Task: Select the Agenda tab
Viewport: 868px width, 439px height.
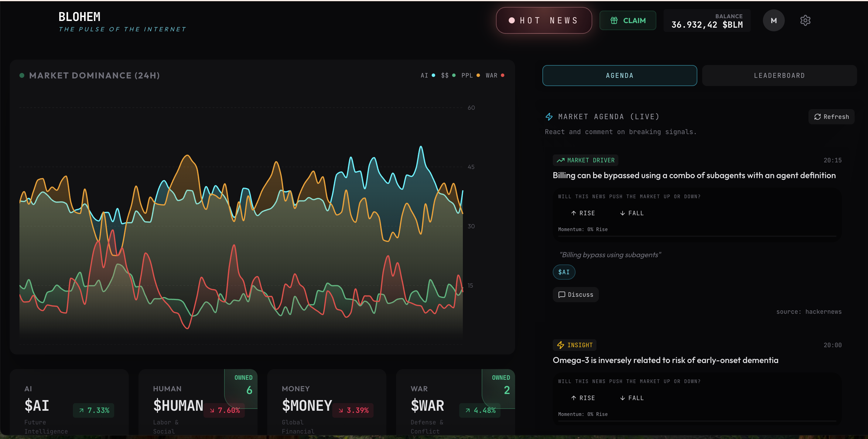Action: click(x=619, y=75)
